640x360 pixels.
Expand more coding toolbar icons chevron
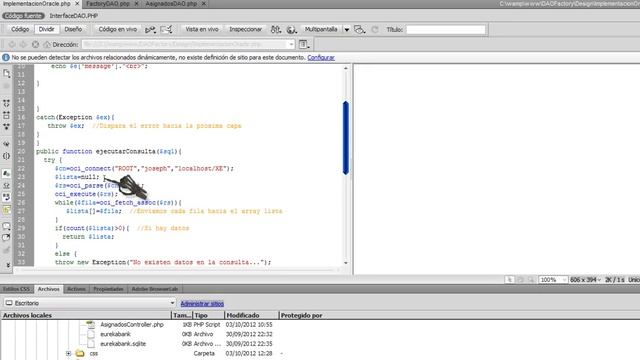(8, 265)
